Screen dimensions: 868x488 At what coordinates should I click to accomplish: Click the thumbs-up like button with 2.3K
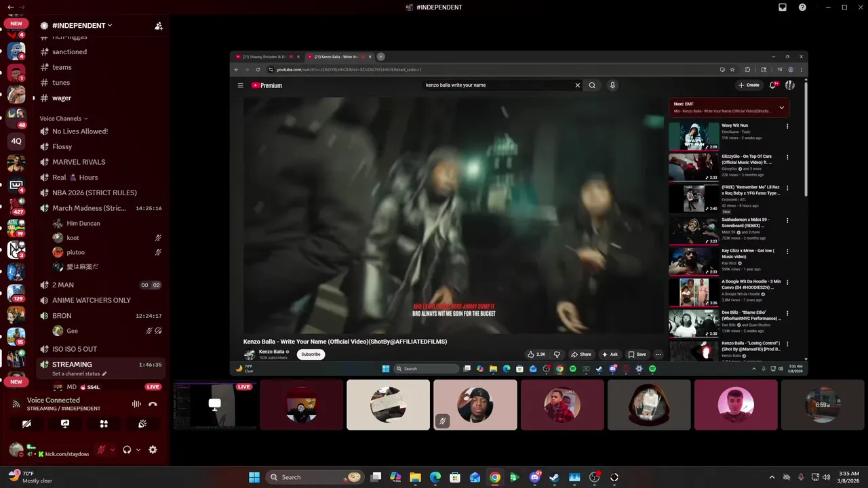click(536, 354)
